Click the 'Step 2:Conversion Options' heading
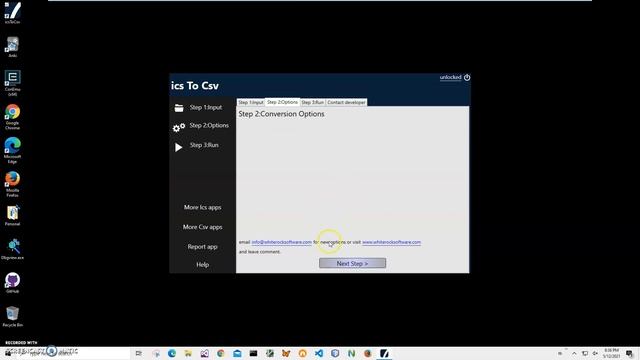This screenshot has width=640, height=360. (281, 114)
